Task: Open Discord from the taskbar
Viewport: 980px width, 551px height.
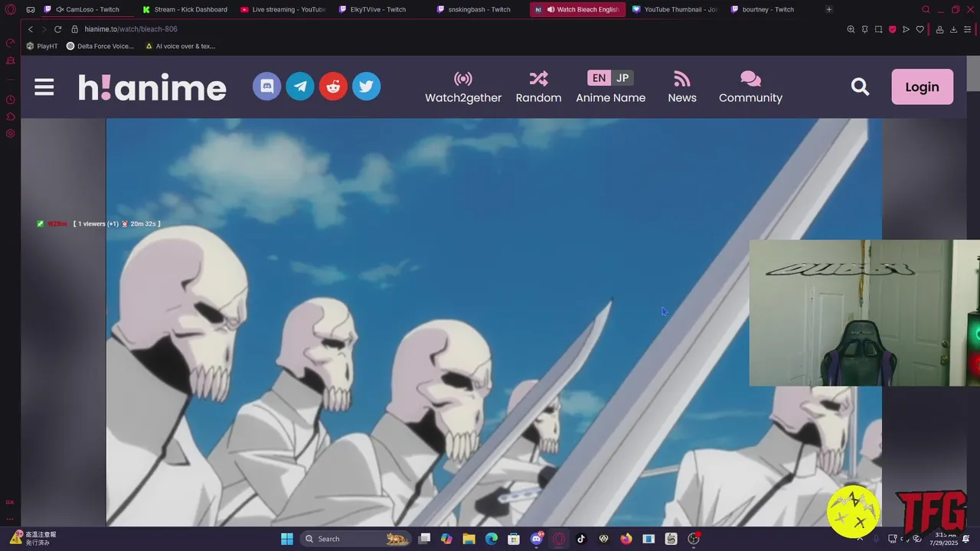Action: [537, 539]
